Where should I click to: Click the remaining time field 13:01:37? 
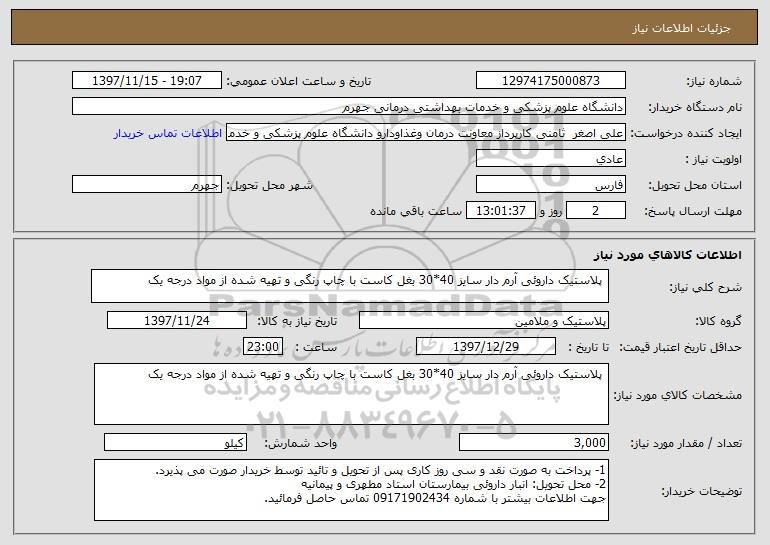tap(500, 211)
